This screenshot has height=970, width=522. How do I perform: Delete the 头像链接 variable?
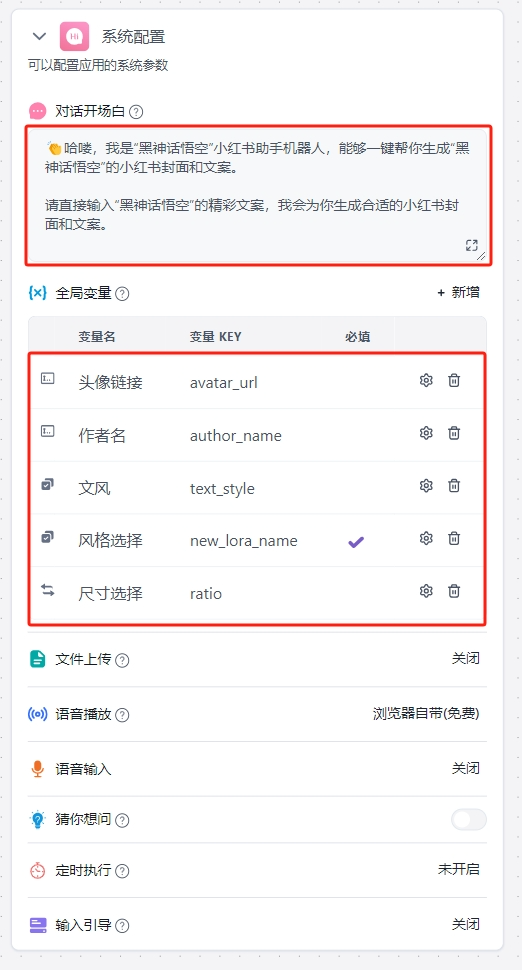tap(454, 380)
